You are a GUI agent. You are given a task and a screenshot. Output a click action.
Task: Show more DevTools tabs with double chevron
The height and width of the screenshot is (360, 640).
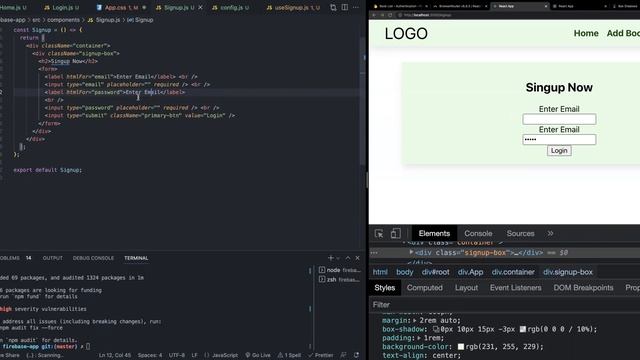[550, 233]
